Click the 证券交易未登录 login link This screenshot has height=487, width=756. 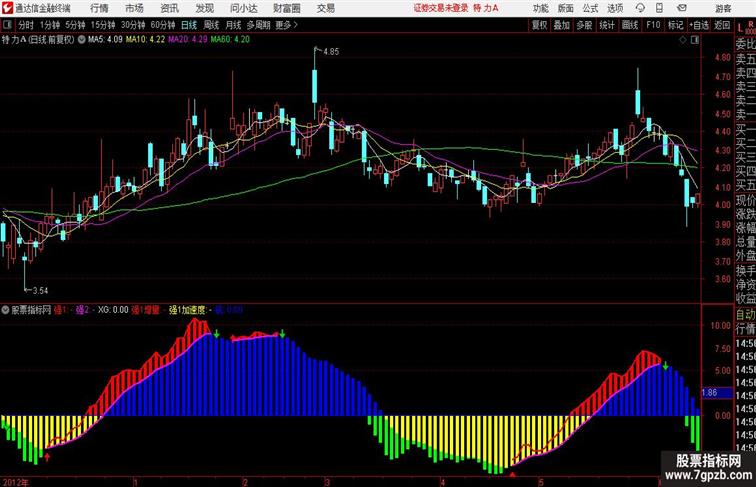441,8
